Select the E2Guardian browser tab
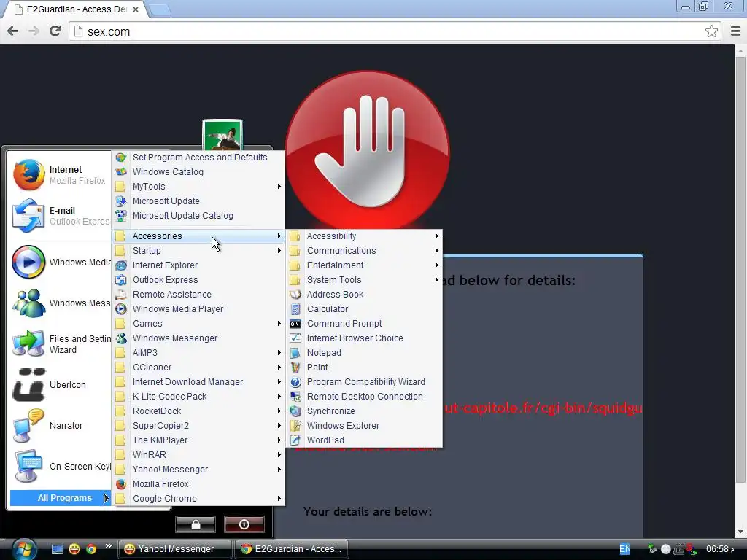The image size is (747, 560). pyautogui.click(x=76, y=9)
